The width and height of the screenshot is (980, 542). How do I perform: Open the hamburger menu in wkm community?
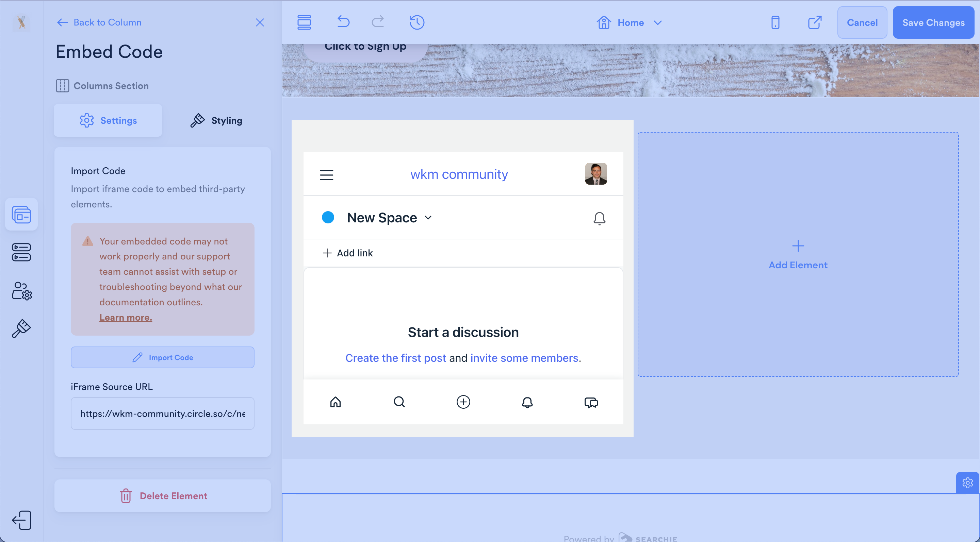point(326,175)
